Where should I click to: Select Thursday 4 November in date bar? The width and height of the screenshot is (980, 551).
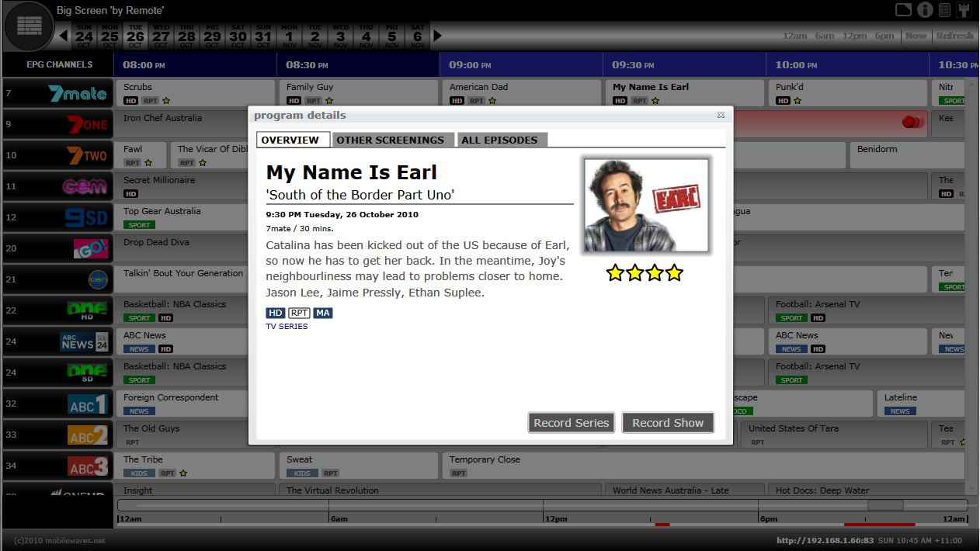366,36
